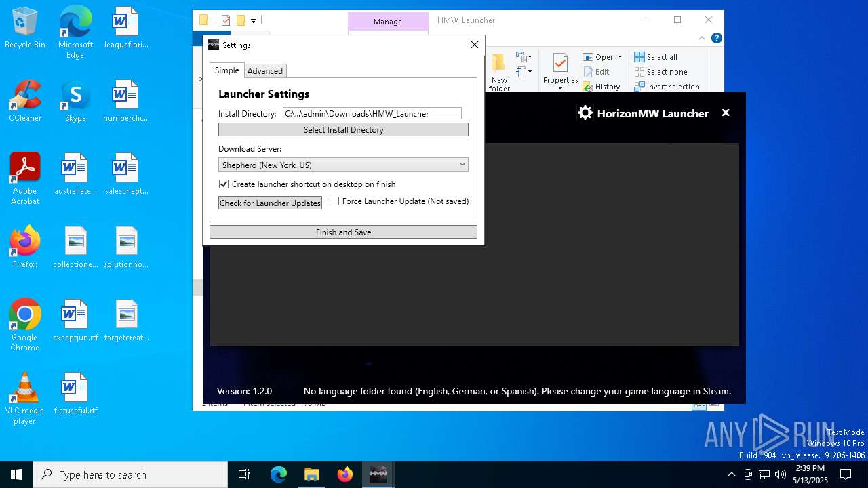Click Invert selection in File Explorer ribbon
The width and height of the screenshot is (868, 488).
pos(667,87)
